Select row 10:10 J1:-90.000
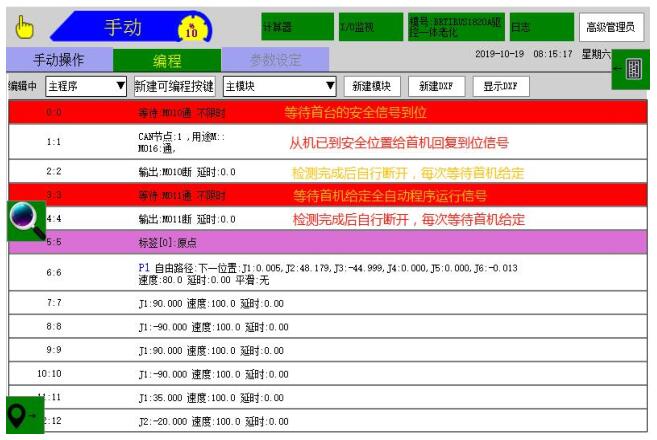The image size is (657, 440). [328, 374]
